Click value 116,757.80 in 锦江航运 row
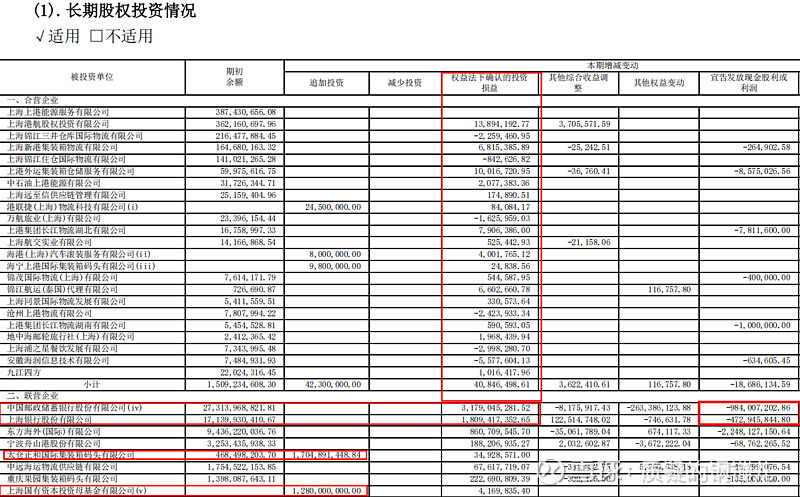The width and height of the screenshot is (800, 497). click(669, 289)
